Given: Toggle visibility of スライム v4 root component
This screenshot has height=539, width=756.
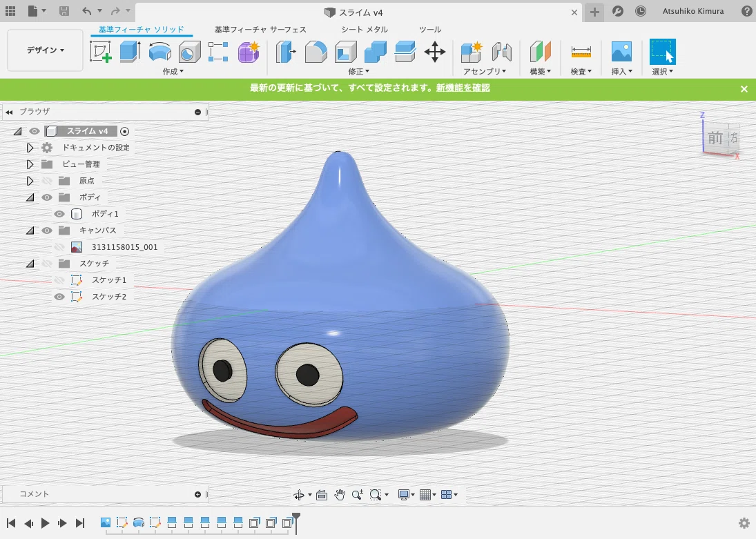Looking at the screenshot, I should 35,131.
